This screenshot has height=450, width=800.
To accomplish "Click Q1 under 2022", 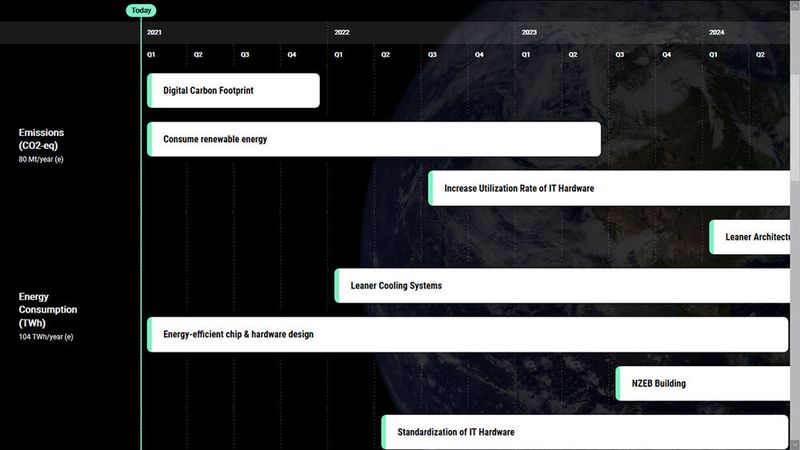I will point(338,55).
